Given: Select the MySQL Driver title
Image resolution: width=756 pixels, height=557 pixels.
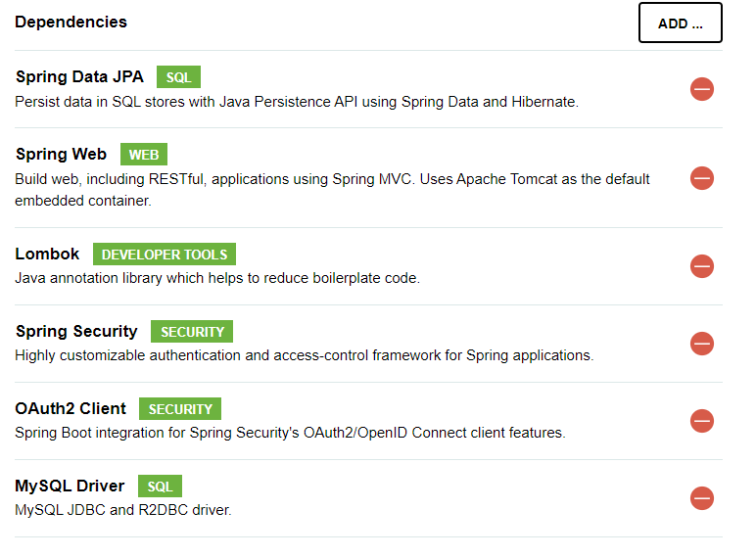Looking at the screenshot, I should (x=70, y=487).
